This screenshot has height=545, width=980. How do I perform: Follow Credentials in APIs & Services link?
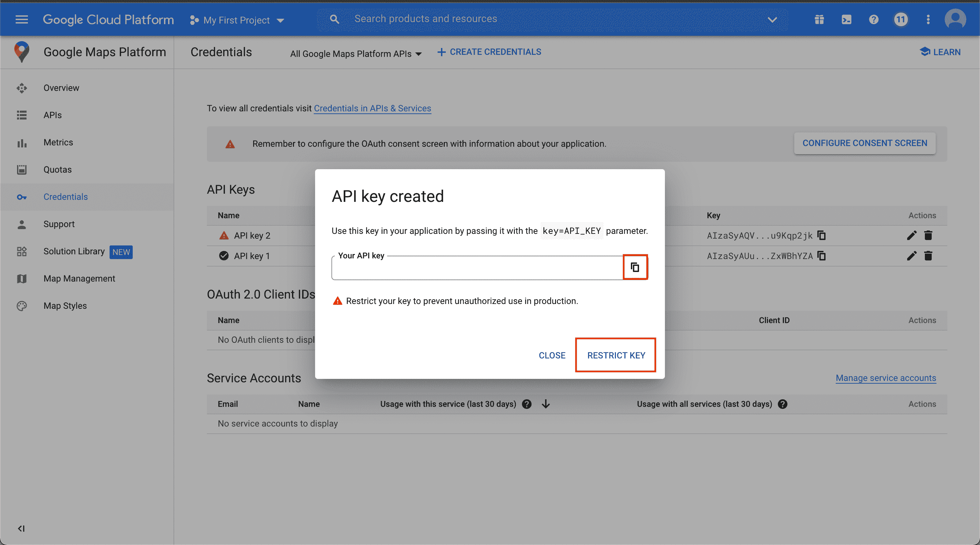tap(373, 109)
